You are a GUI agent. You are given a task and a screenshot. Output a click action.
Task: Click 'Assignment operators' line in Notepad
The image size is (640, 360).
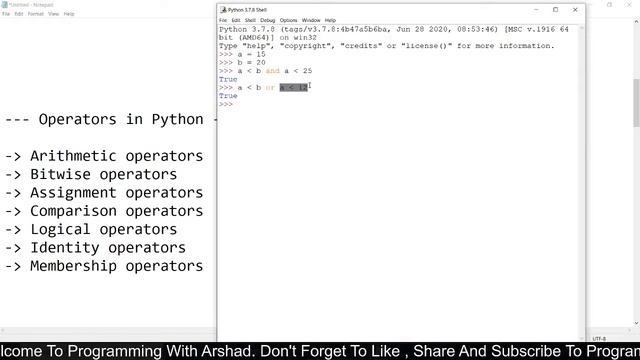pos(116,193)
